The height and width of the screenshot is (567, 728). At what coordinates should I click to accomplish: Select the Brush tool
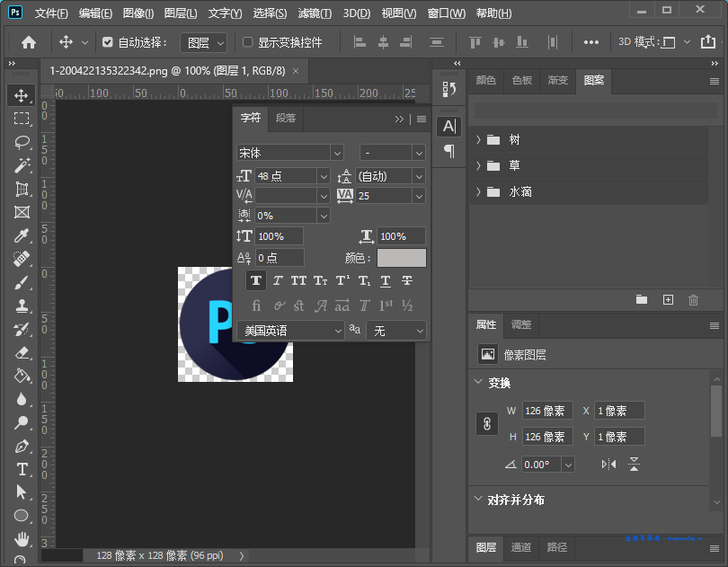[21, 282]
